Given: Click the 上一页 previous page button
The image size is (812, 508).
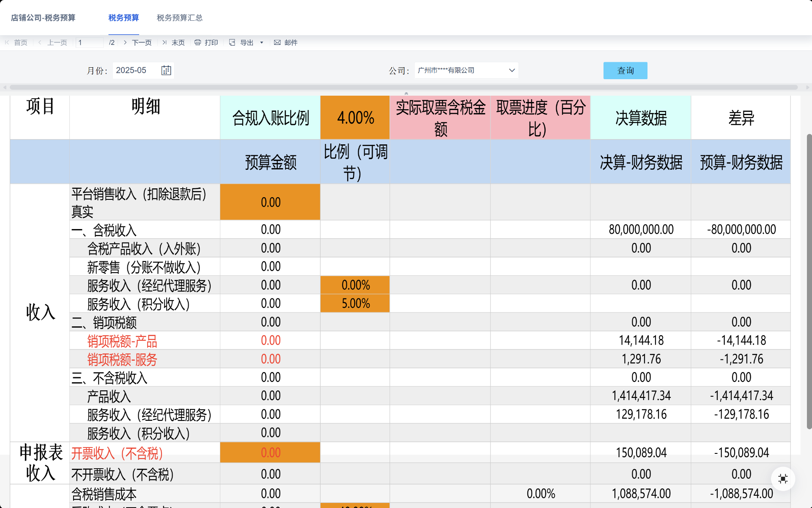Looking at the screenshot, I should [53, 42].
